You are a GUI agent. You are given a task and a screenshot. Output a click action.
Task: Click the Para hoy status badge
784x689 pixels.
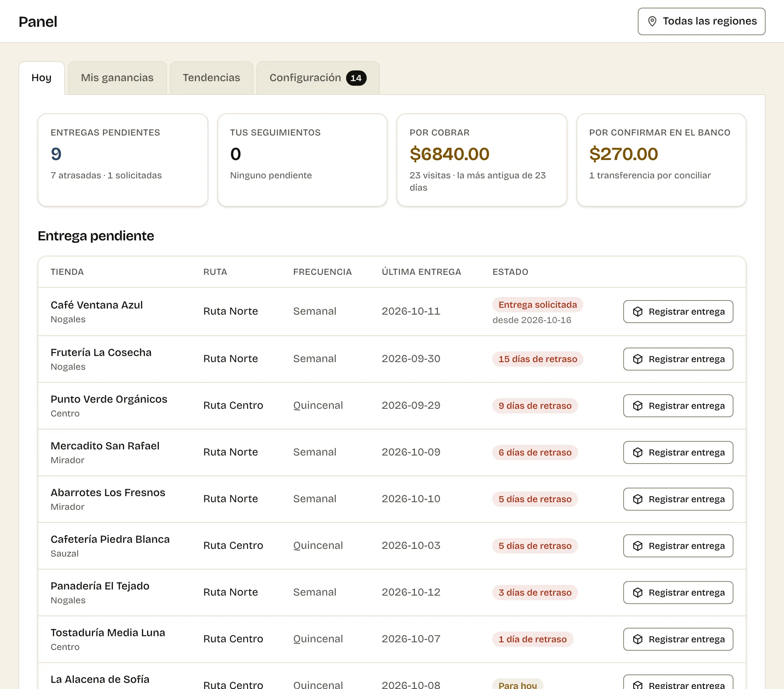click(x=518, y=684)
